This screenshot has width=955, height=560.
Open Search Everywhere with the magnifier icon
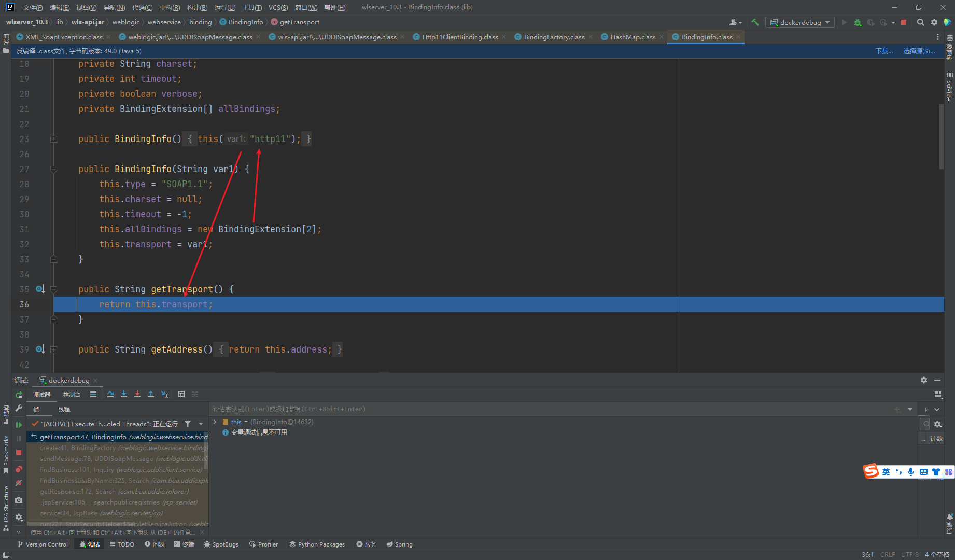921,22
